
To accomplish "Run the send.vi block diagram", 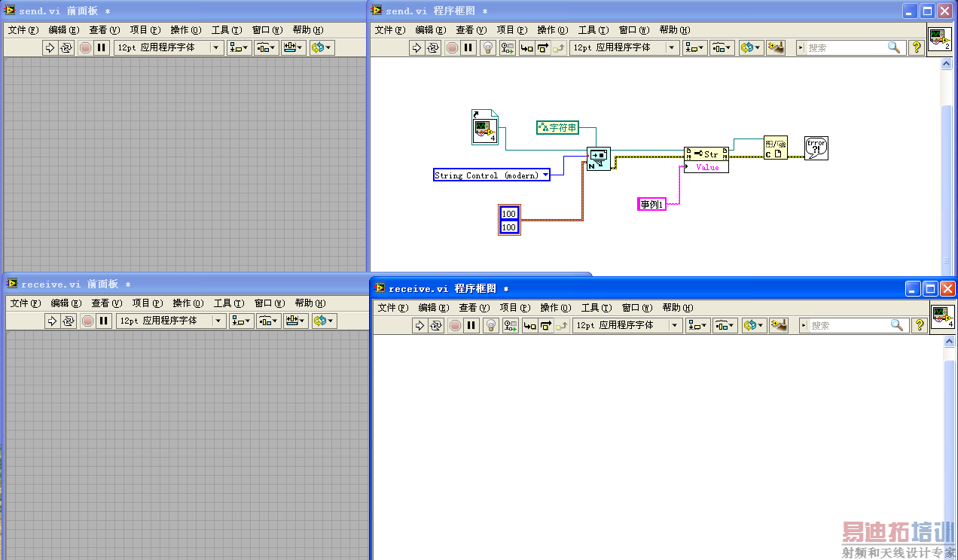I will click(x=416, y=47).
